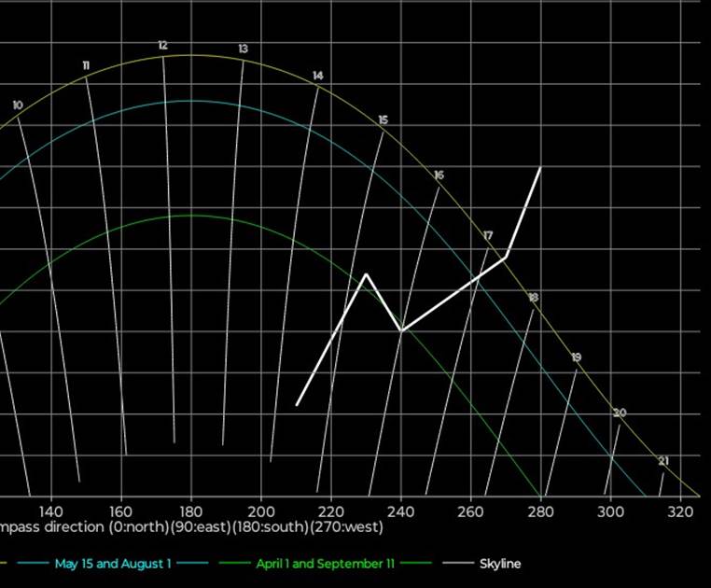The width and height of the screenshot is (711, 588).
Task: Click the cyan line left of May 15 legend
Action: point(33,564)
